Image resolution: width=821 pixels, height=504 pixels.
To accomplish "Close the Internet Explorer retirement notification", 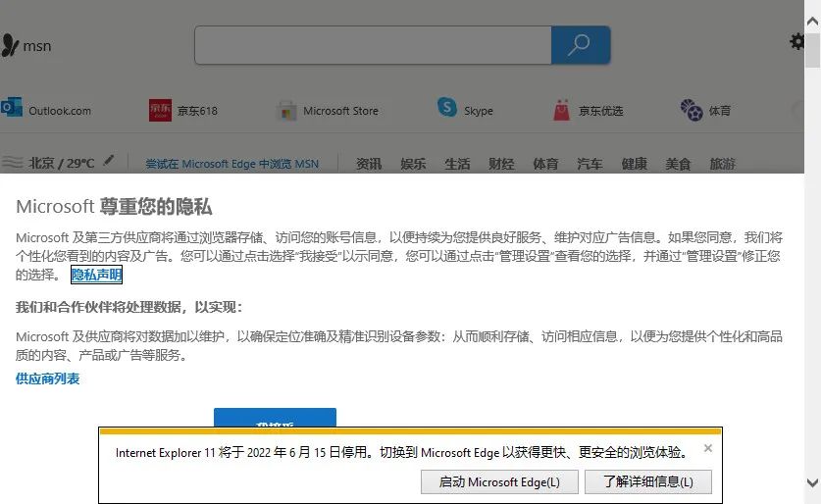I will (x=708, y=448).
